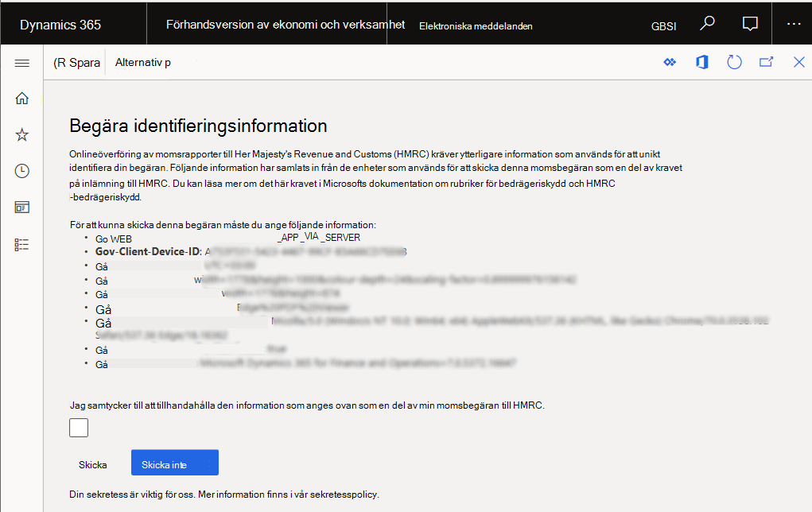
Task: Open in Microsoft Office icon
Action: [x=701, y=62]
